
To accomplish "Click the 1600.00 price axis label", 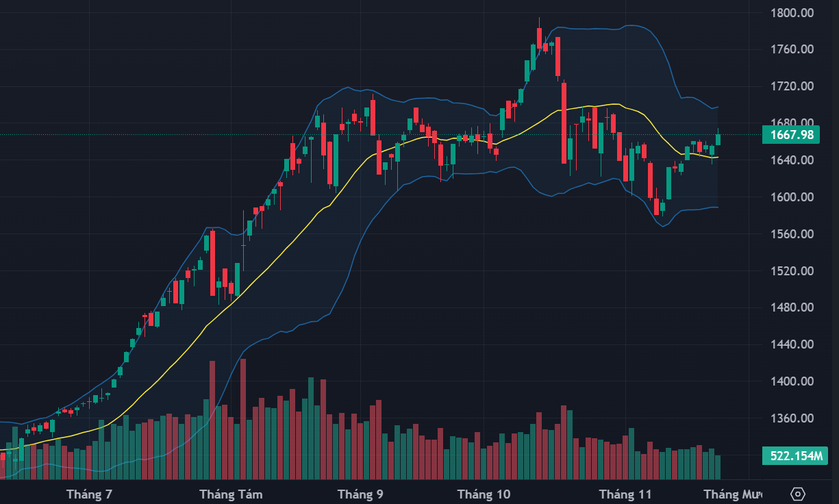I will (792, 197).
